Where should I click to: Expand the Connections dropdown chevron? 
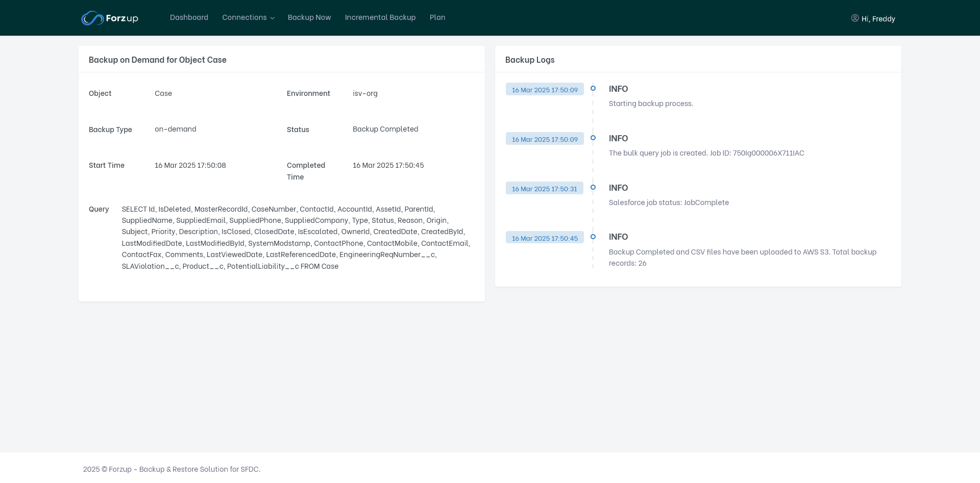point(273,18)
